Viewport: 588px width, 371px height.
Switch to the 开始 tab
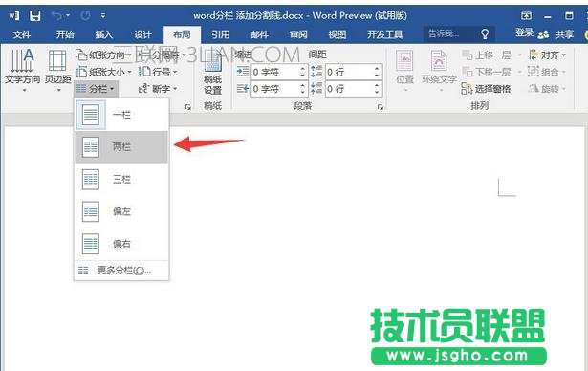click(65, 34)
